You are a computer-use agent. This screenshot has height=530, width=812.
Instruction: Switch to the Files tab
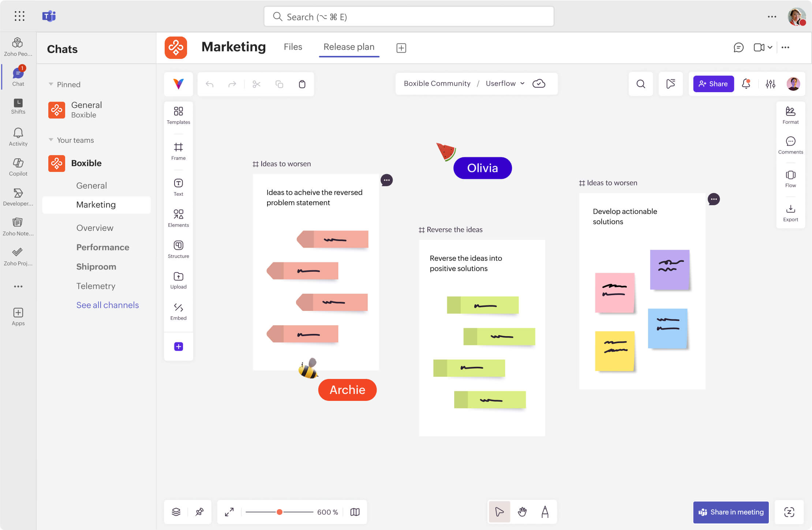click(x=293, y=47)
